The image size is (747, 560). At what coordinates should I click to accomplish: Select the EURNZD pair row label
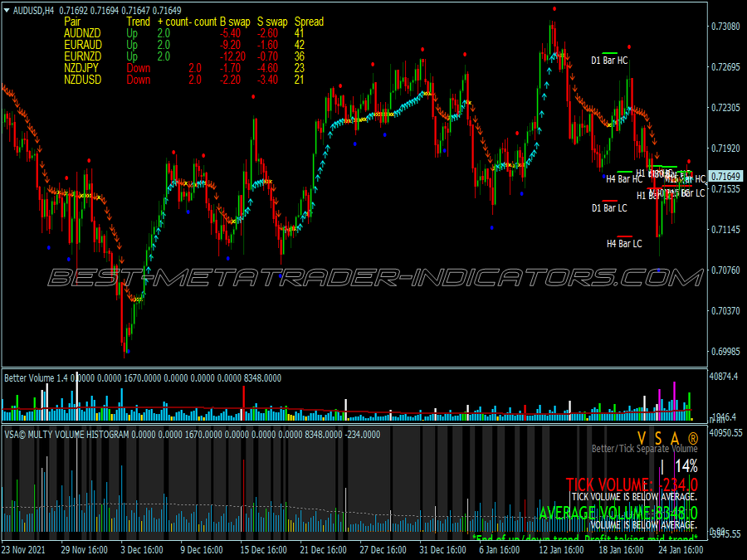click(82, 56)
